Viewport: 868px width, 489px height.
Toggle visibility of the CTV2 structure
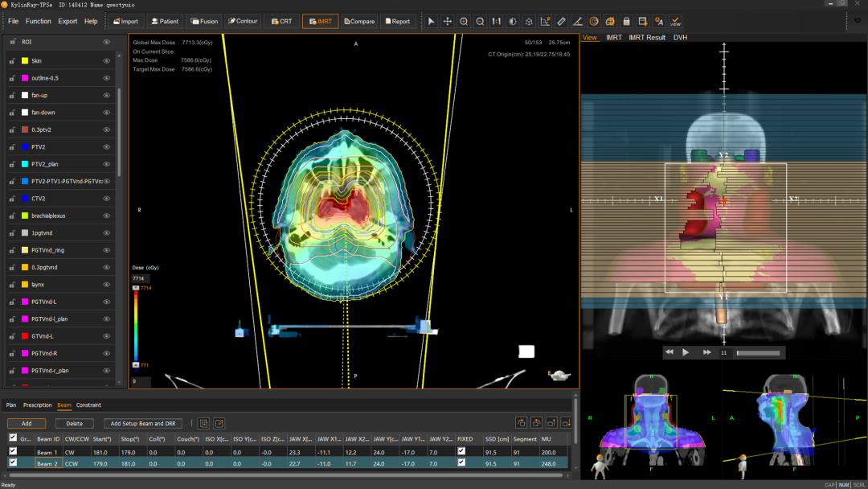click(x=106, y=198)
